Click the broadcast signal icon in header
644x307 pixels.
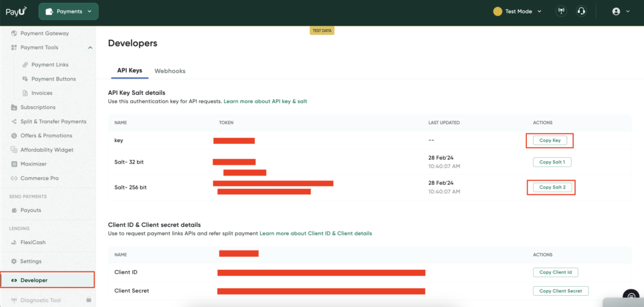point(560,11)
